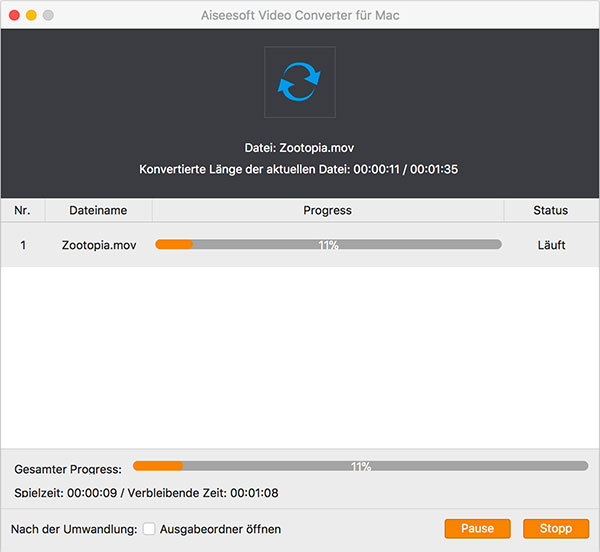Pause the running conversion
The height and width of the screenshot is (552, 600).
point(477,528)
